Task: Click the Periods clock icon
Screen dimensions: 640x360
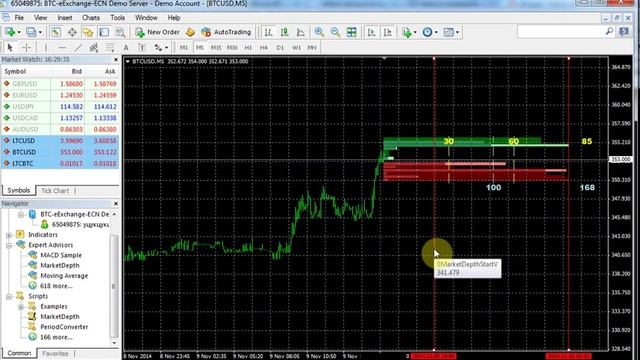Action: click(x=427, y=32)
